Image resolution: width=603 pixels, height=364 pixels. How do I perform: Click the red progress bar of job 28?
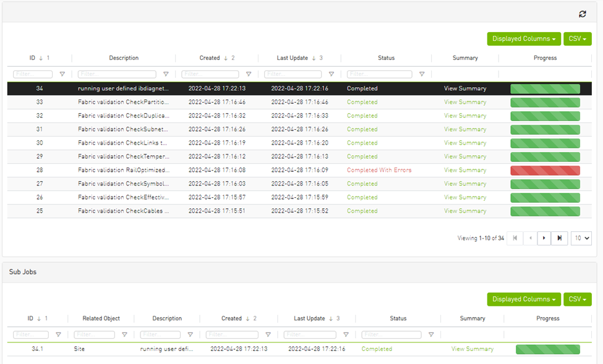click(x=545, y=170)
